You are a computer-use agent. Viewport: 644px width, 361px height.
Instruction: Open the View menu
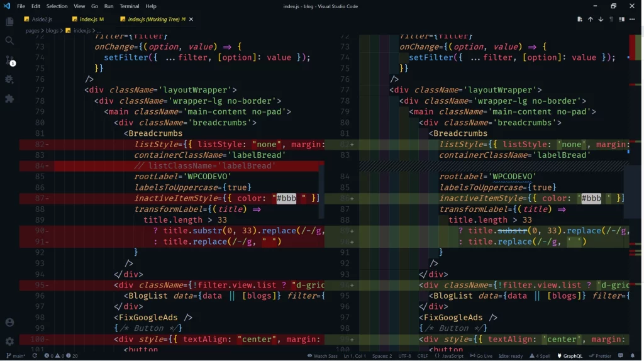coord(79,6)
